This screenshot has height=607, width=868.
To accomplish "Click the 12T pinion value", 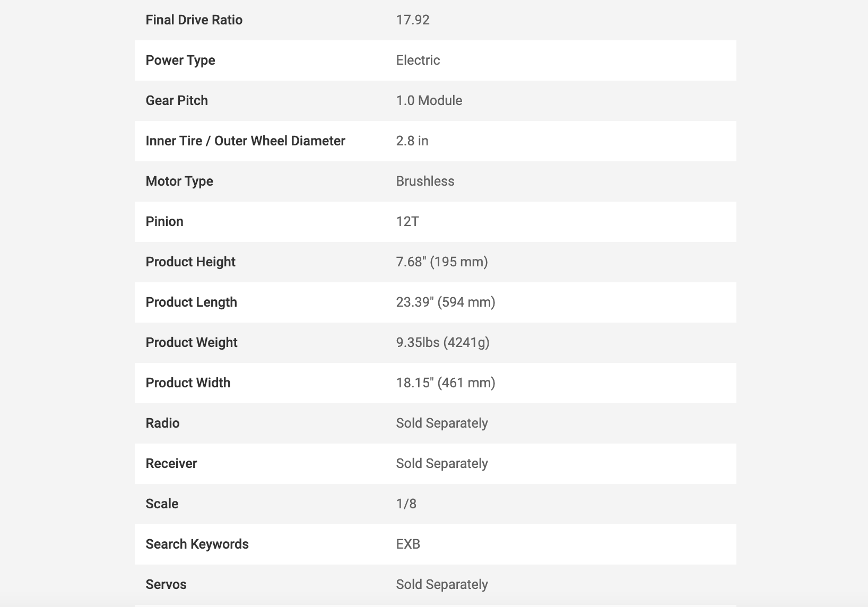I will (407, 222).
